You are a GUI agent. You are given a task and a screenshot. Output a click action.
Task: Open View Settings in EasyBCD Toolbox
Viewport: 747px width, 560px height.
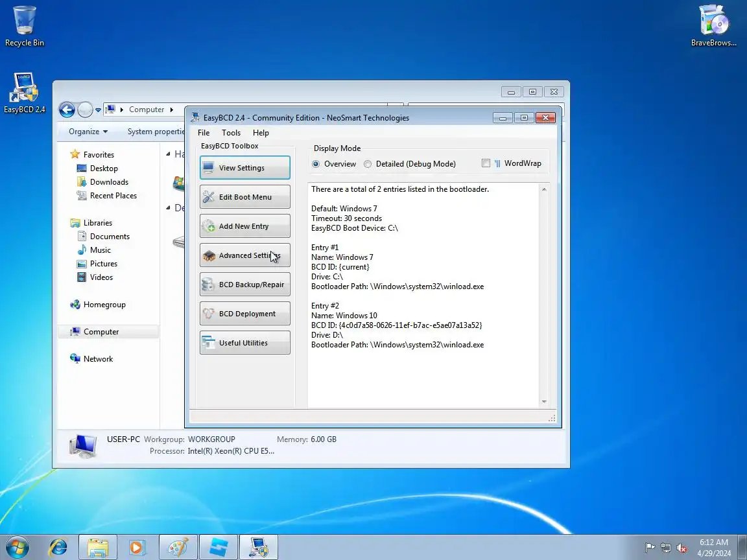point(245,168)
